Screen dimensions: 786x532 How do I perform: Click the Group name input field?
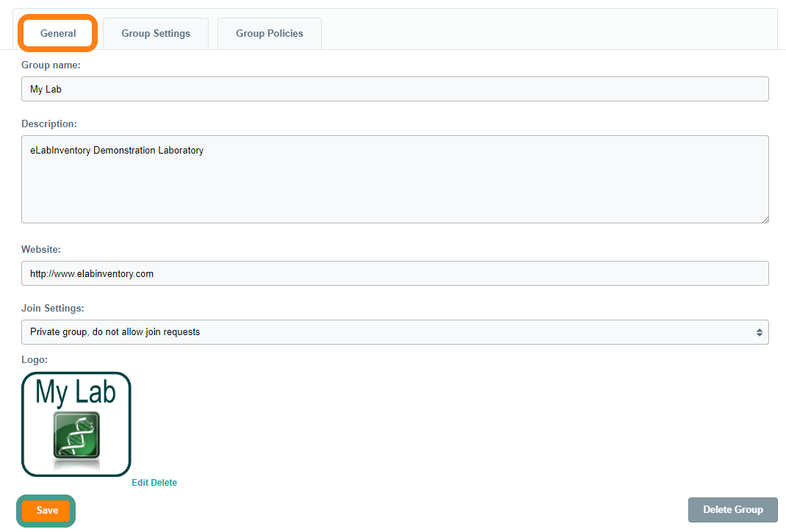[x=394, y=89]
